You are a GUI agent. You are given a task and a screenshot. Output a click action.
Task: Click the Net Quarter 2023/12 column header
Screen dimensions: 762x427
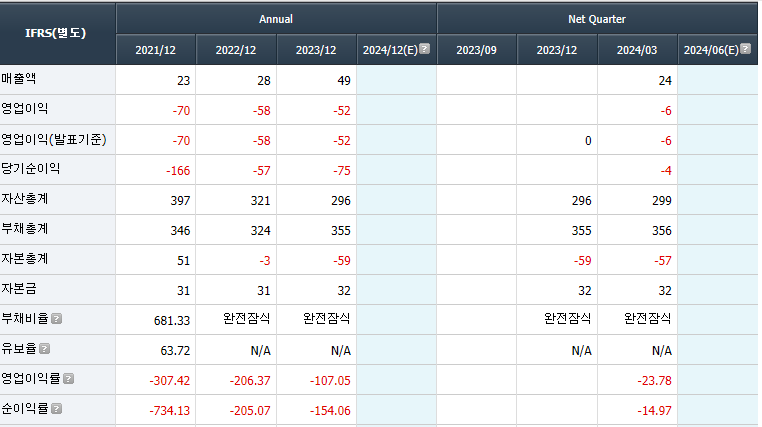coord(557,50)
